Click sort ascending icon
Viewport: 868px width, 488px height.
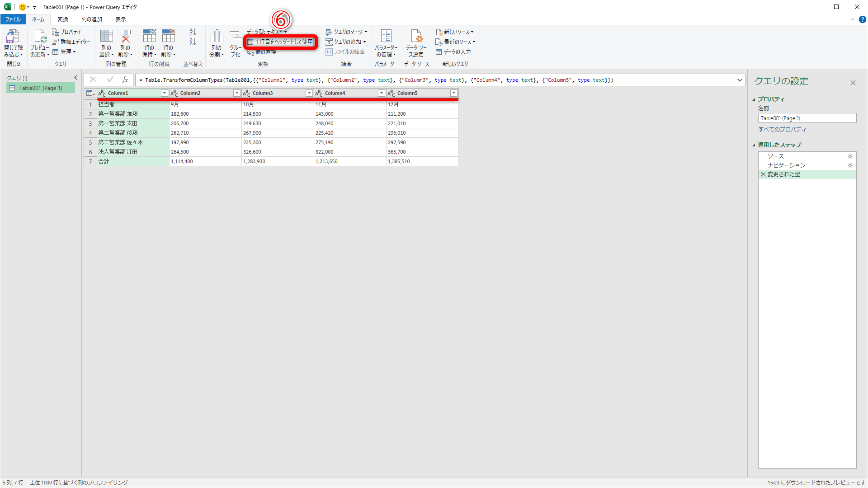pos(193,32)
